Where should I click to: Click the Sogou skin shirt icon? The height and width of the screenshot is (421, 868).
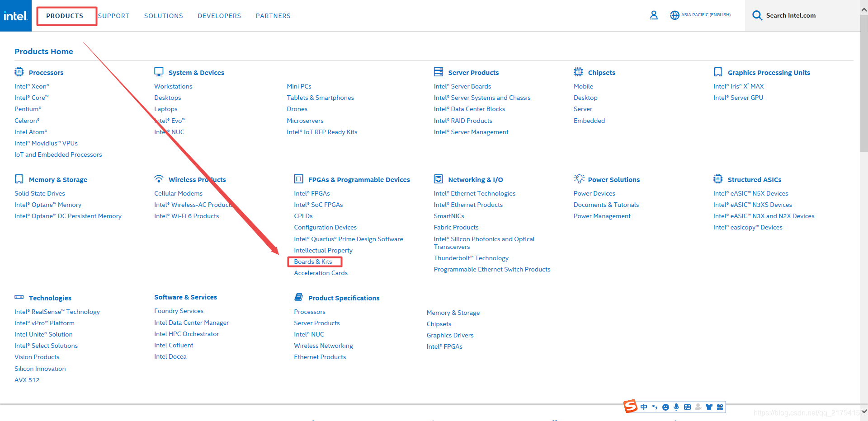tap(709, 407)
